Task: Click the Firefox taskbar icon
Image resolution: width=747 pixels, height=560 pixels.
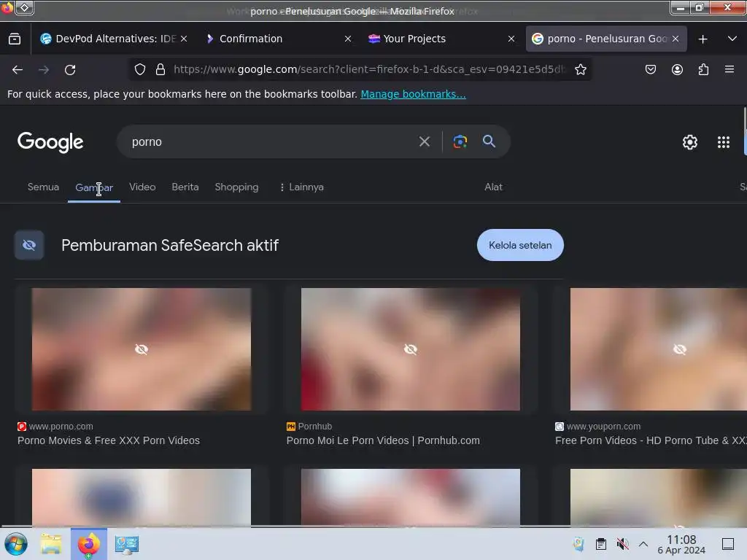Action: tap(88, 544)
